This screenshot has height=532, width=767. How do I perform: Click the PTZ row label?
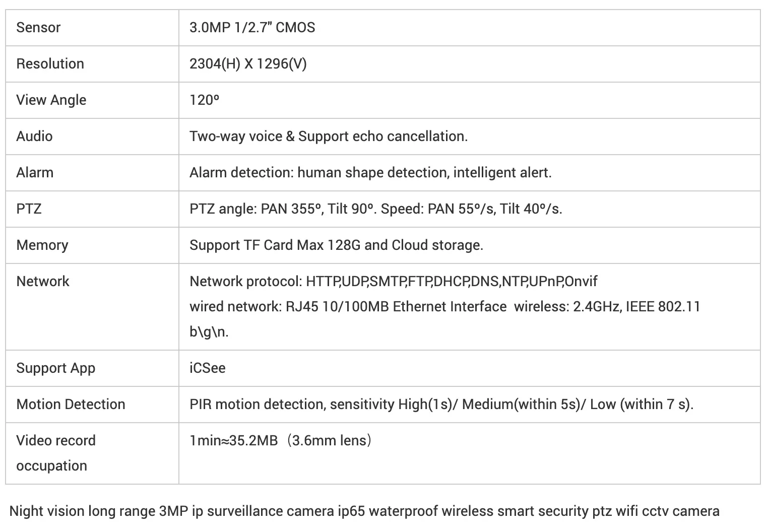(x=29, y=209)
